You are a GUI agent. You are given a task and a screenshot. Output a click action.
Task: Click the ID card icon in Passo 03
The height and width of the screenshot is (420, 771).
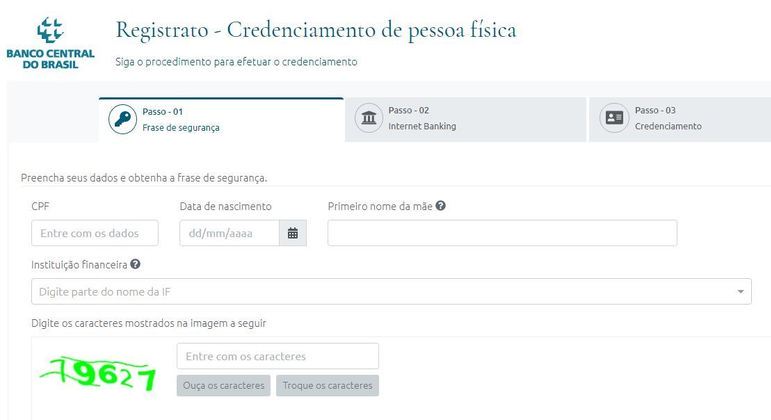[x=614, y=119]
